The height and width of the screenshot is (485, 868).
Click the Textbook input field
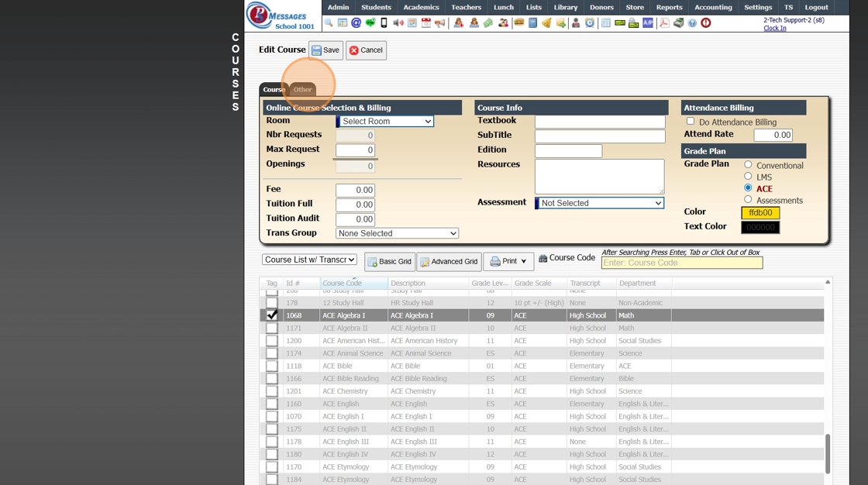[600, 121]
